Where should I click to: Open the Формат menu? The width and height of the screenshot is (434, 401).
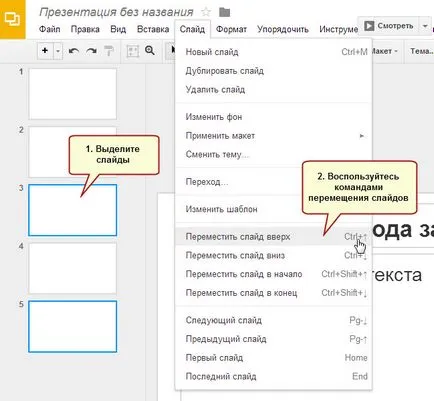pyautogui.click(x=231, y=29)
